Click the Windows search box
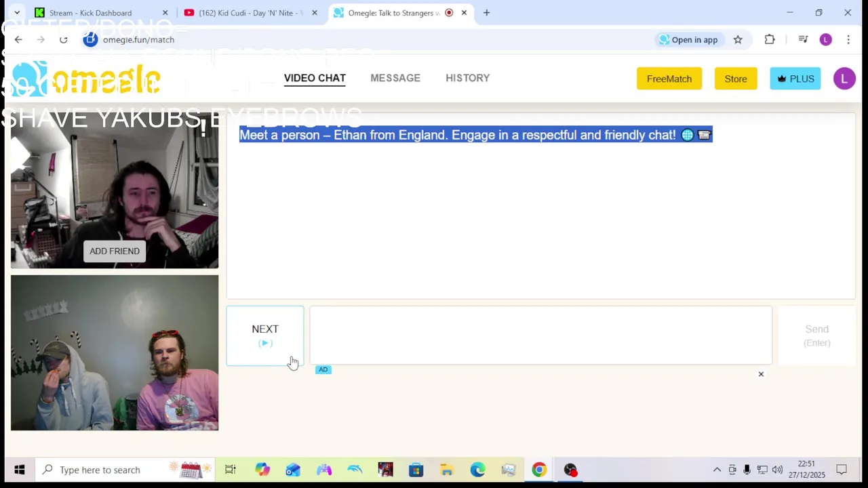 click(x=123, y=470)
